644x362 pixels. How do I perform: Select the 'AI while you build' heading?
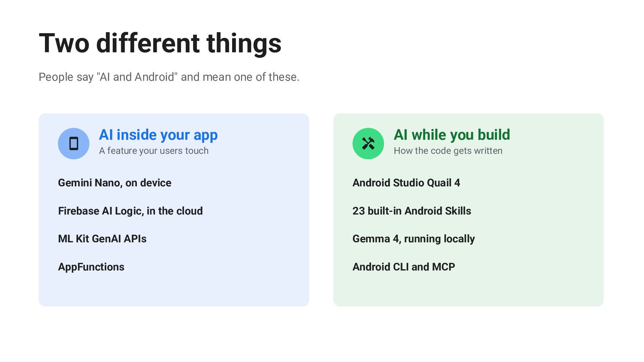coord(452,135)
